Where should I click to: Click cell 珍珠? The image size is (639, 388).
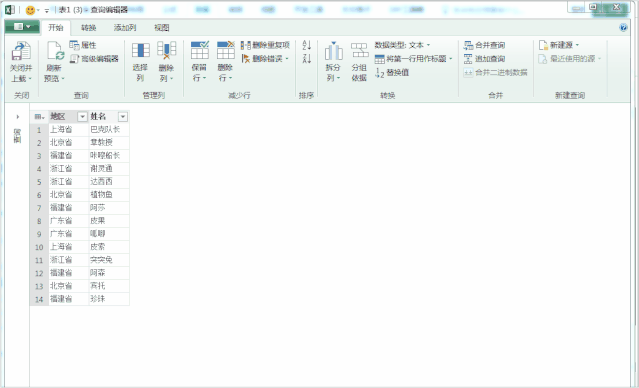pos(109,299)
